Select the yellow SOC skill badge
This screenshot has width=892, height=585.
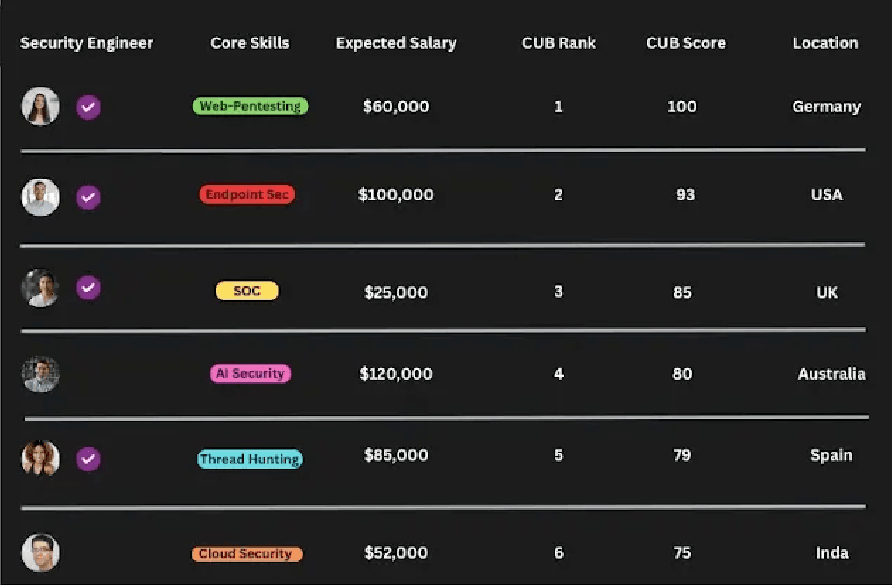point(247,291)
